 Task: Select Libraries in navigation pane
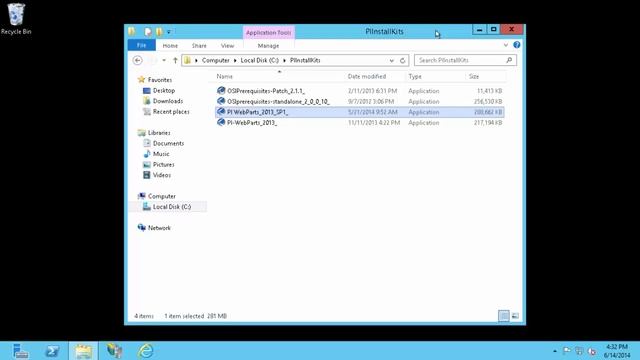(159, 133)
